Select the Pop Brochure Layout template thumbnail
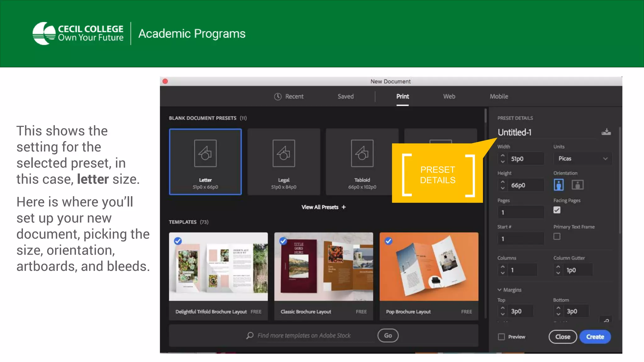The width and height of the screenshot is (644, 362). (429, 266)
